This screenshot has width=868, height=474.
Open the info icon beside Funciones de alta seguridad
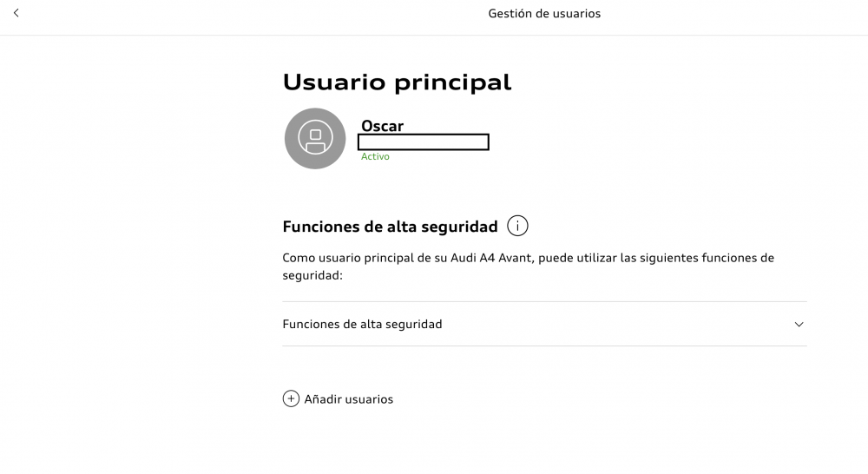[517, 226]
